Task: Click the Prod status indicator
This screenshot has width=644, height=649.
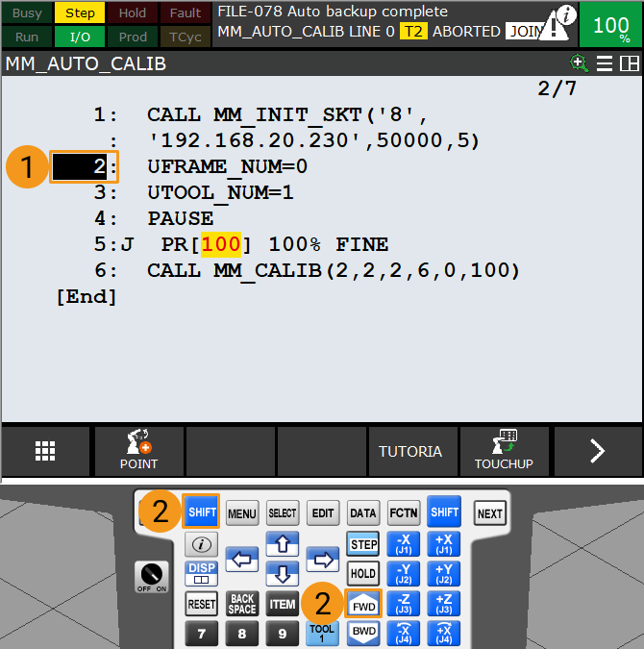Action: pos(133,37)
